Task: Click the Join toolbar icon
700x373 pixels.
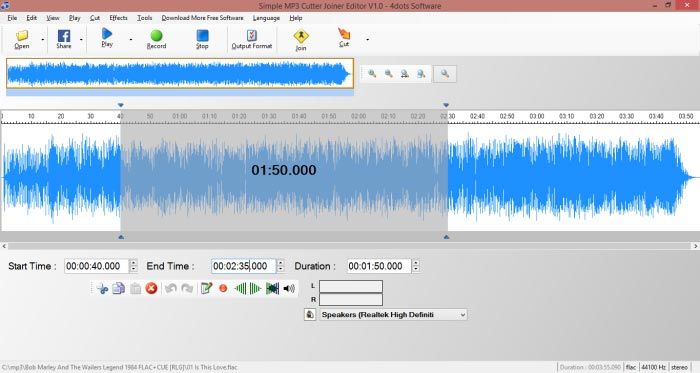Action: click(301, 36)
